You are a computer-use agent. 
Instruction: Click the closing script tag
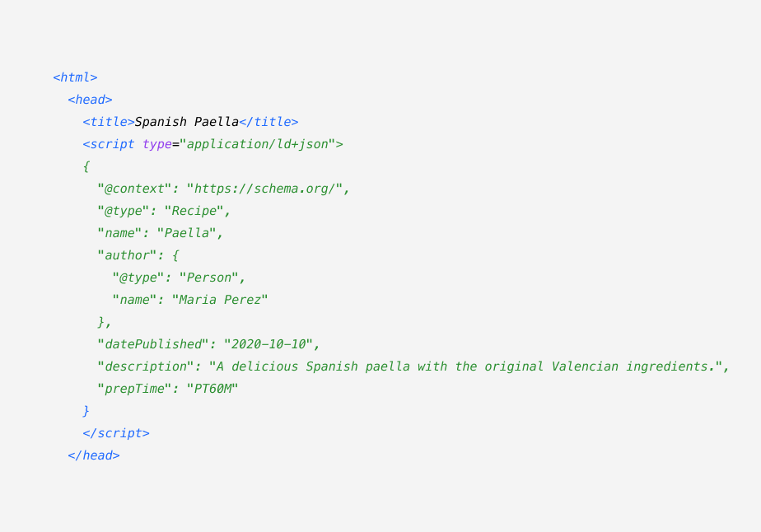pyautogui.click(x=116, y=433)
